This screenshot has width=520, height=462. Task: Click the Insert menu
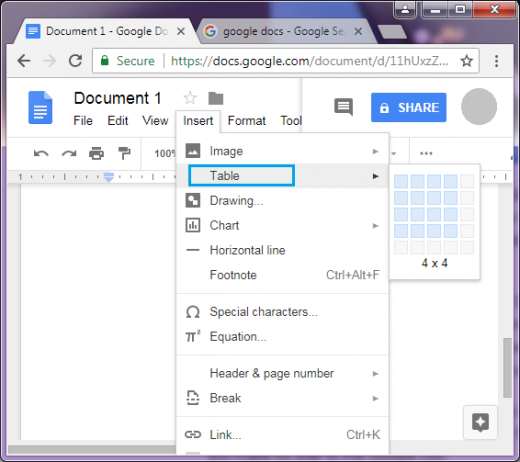point(198,121)
